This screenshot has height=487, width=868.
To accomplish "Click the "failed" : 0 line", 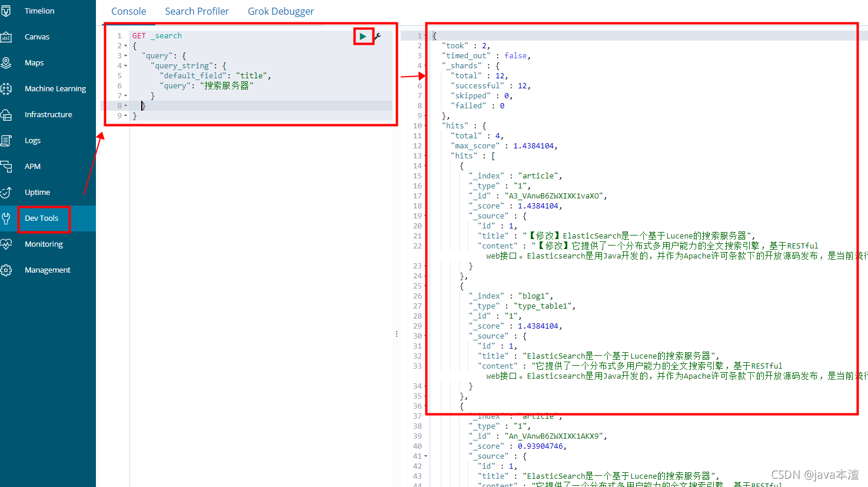I will pyautogui.click(x=477, y=106).
